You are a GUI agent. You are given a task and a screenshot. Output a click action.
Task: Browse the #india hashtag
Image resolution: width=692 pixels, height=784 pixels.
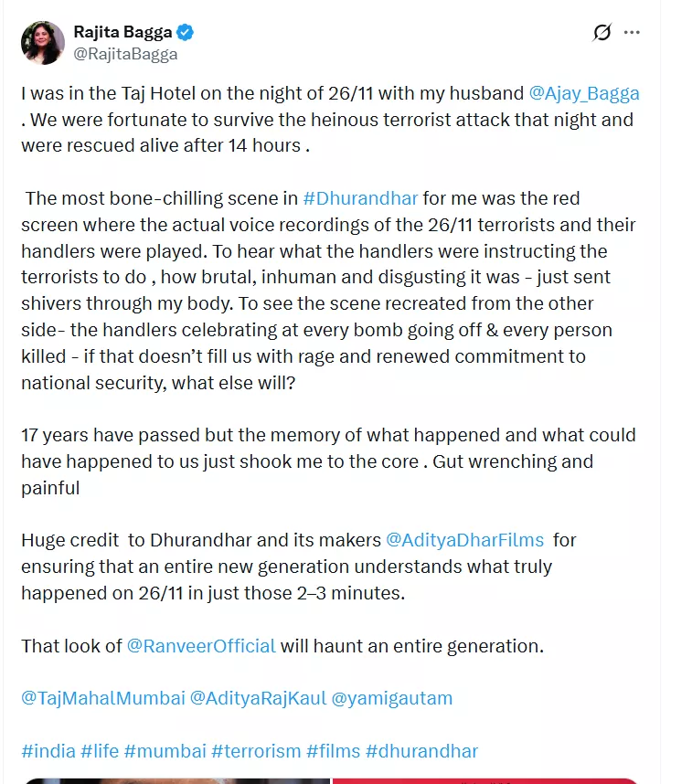pos(48,751)
